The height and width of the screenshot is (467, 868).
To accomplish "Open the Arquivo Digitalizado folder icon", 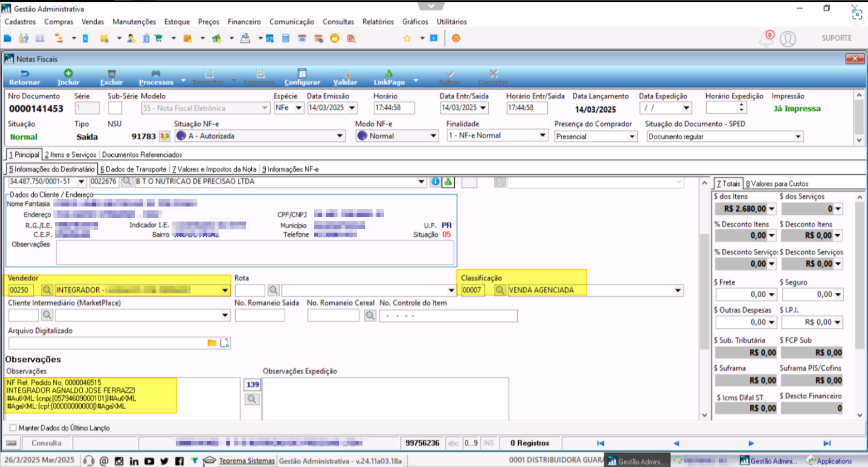I will [x=212, y=343].
